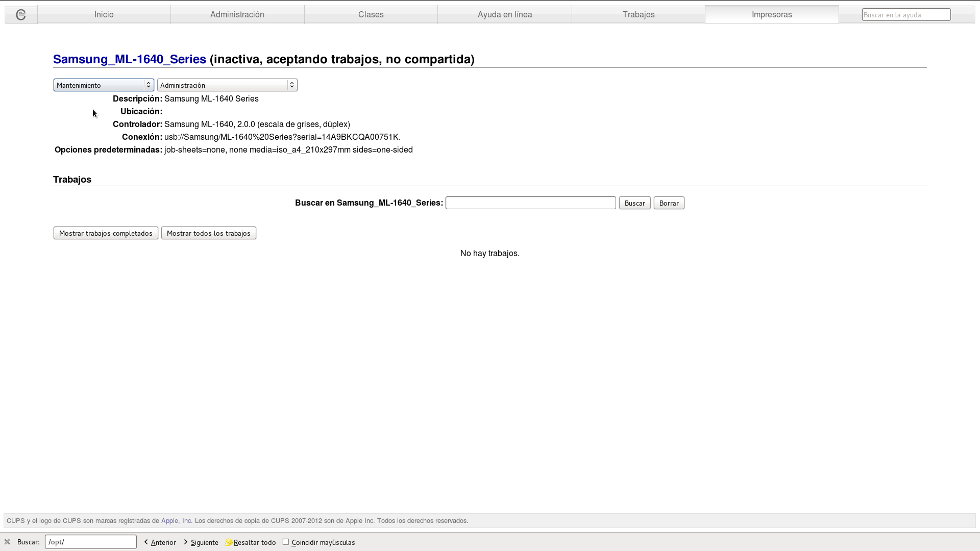
Task: Select the Impresoras tab
Action: click(772, 15)
